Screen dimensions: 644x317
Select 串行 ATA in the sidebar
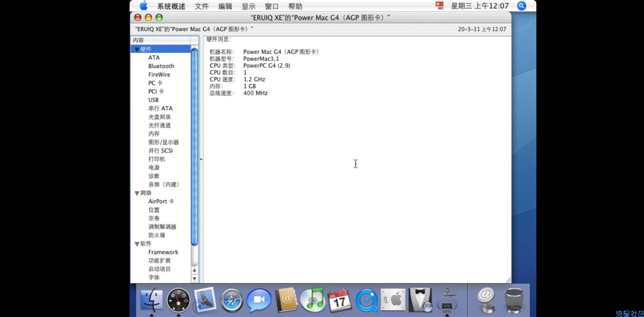tap(160, 108)
